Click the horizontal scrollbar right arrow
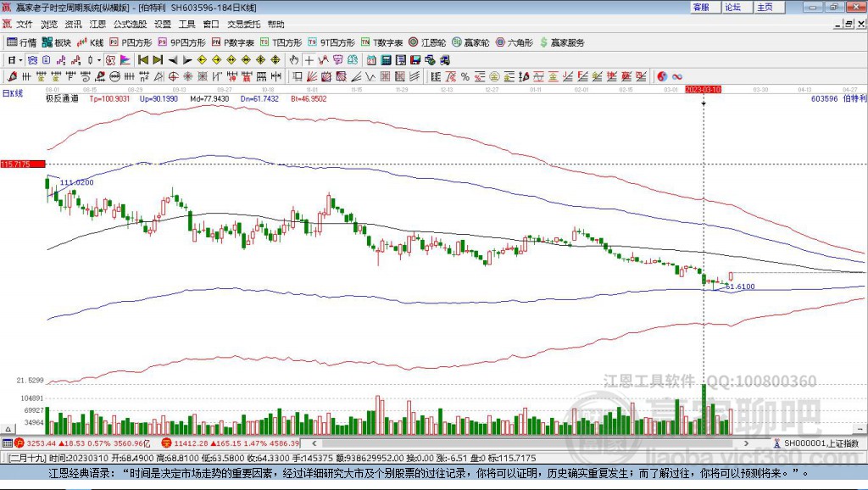Screen dimensions: 868x490 click(746, 443)
